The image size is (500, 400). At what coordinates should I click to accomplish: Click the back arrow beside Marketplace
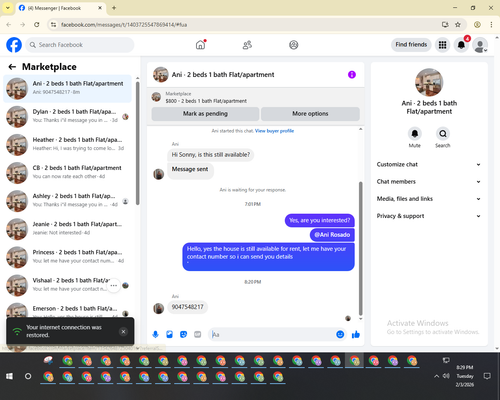[12, 67]
